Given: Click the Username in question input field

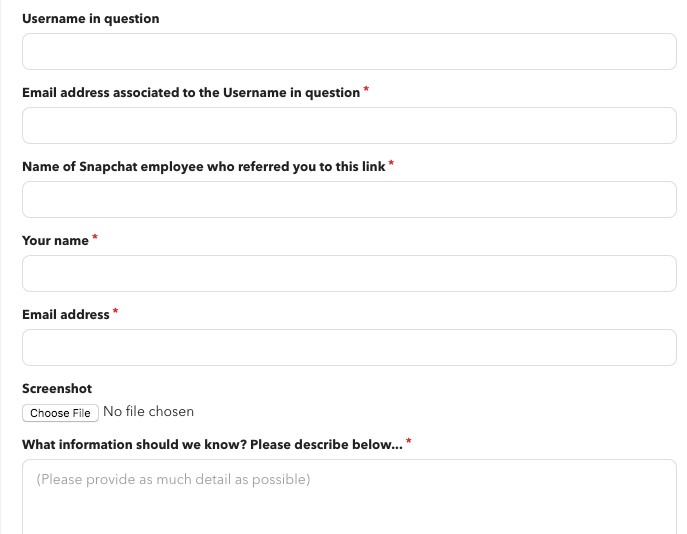Looking at the screenshot, I should coord(349,52).
